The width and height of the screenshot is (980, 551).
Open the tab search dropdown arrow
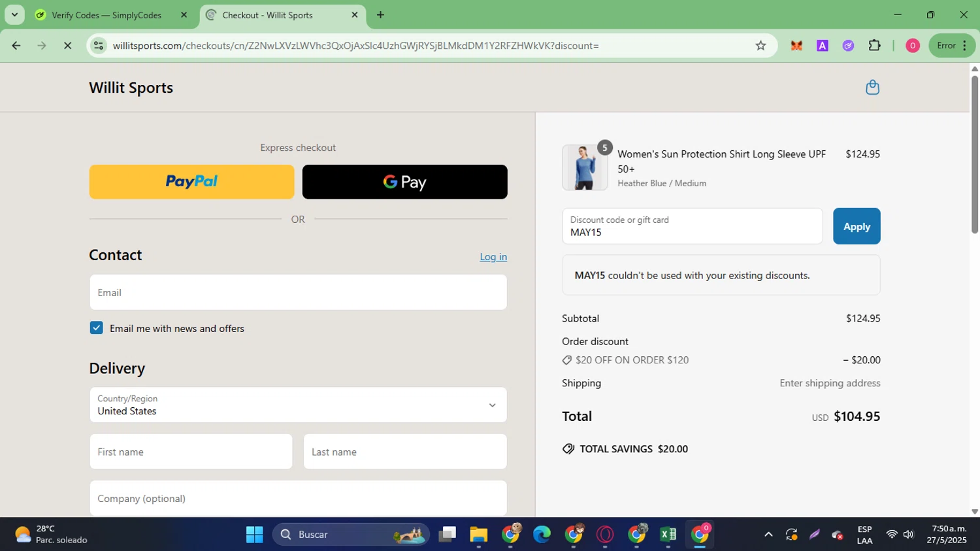(x=14, y=14)
